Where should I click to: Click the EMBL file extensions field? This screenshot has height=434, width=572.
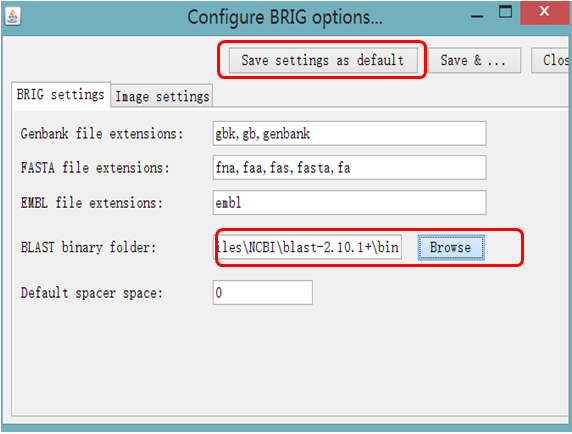pyautogui.click(x=349, y=202)
